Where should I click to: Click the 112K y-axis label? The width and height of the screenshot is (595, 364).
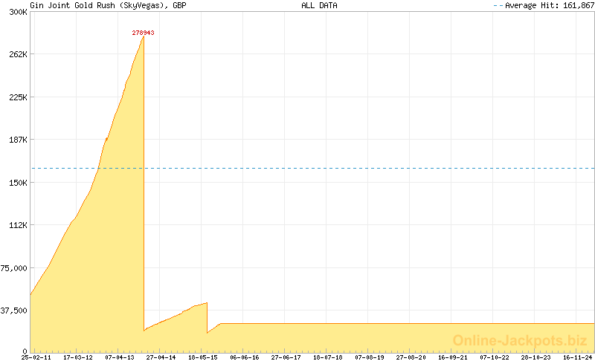pos(18,225)
